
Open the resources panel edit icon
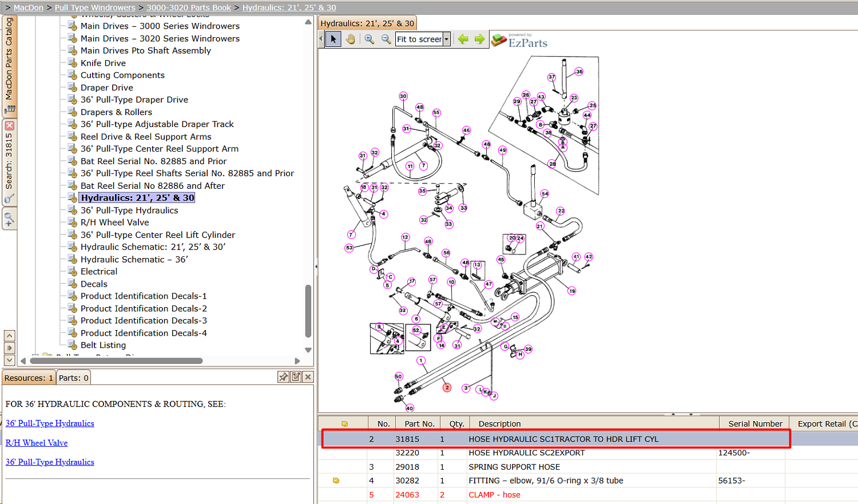(296, 377)
